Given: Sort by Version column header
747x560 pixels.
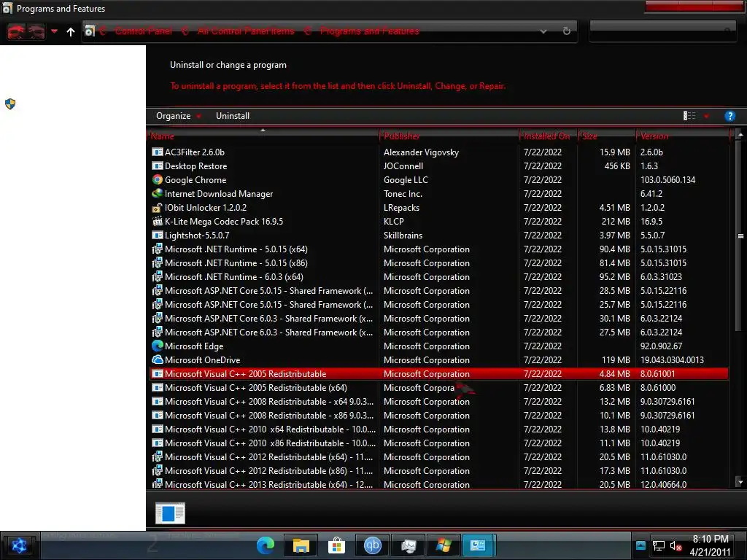Looking at the screenshot, I should coord(683,136).
